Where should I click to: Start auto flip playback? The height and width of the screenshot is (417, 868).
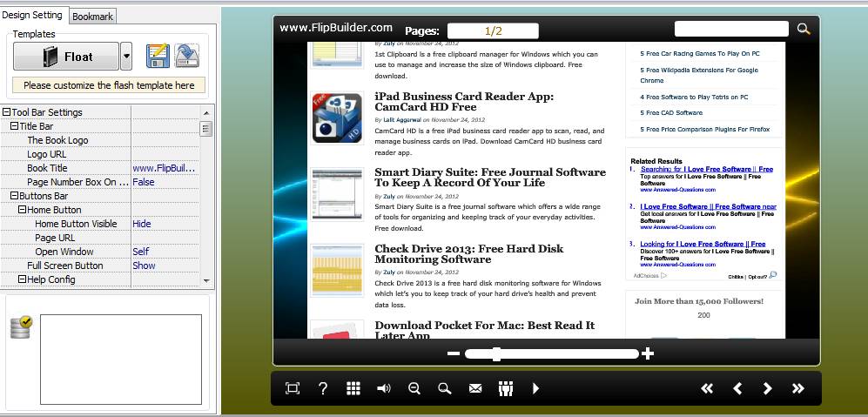pos(535,388)
